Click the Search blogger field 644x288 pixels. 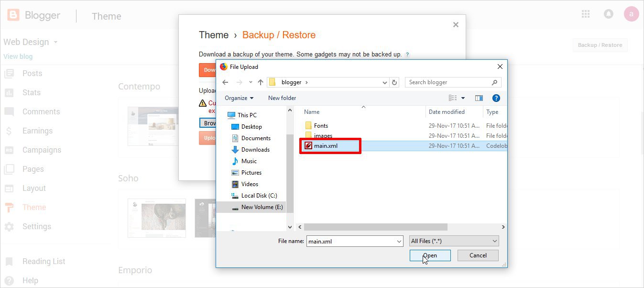[x=448, y=82]
